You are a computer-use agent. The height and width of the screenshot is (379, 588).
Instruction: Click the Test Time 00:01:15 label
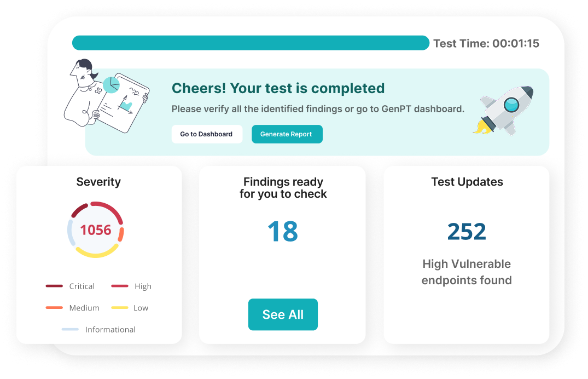[486, 44]
